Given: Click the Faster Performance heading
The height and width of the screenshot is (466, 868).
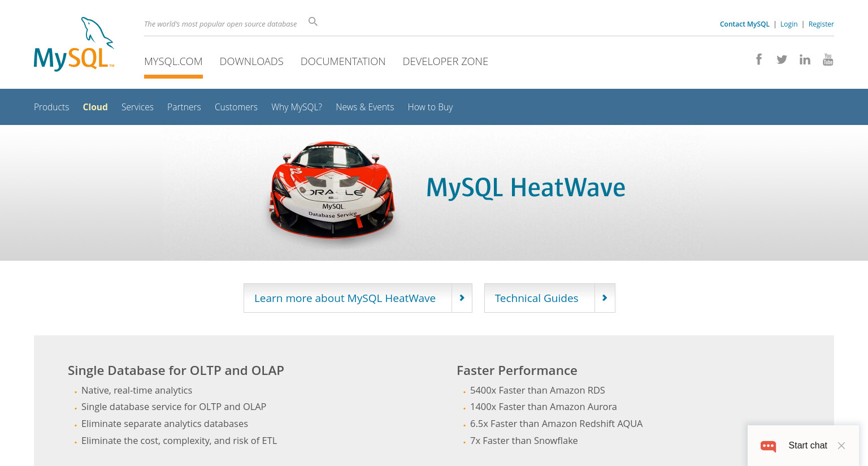Looking at the screenshot, I should [x=517, y=370].
